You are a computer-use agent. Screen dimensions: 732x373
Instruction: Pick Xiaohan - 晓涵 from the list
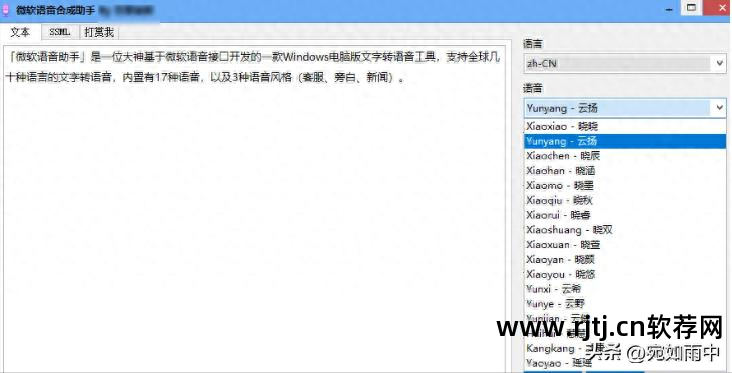[625, 171]
